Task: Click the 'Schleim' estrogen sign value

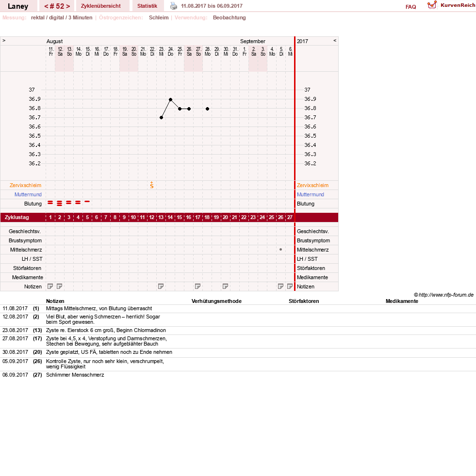Action: [159, 17]
